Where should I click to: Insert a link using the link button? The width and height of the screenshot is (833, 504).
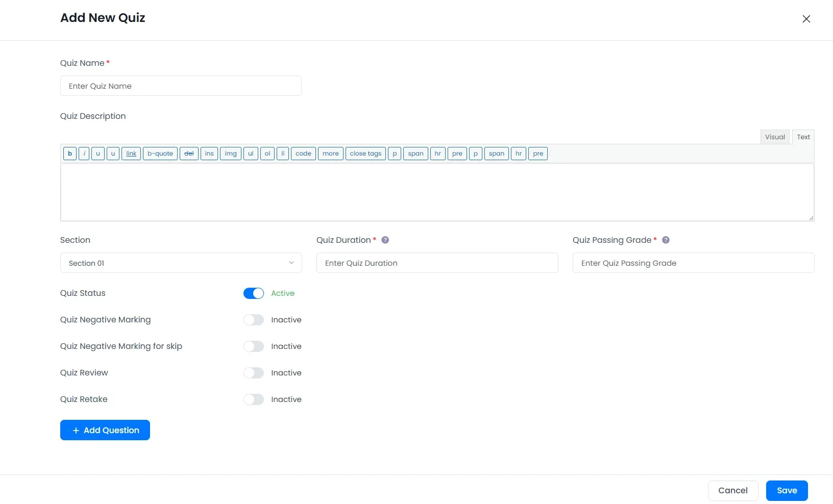131,154
